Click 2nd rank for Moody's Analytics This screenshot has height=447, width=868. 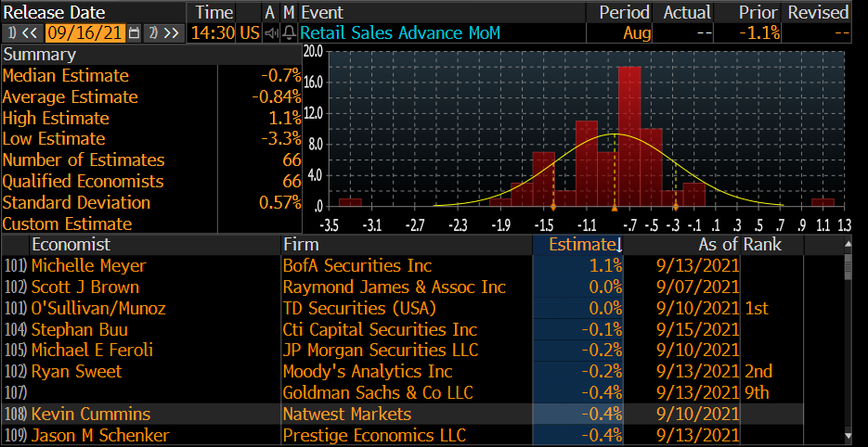pyautogui.click(x=758, y=371)
